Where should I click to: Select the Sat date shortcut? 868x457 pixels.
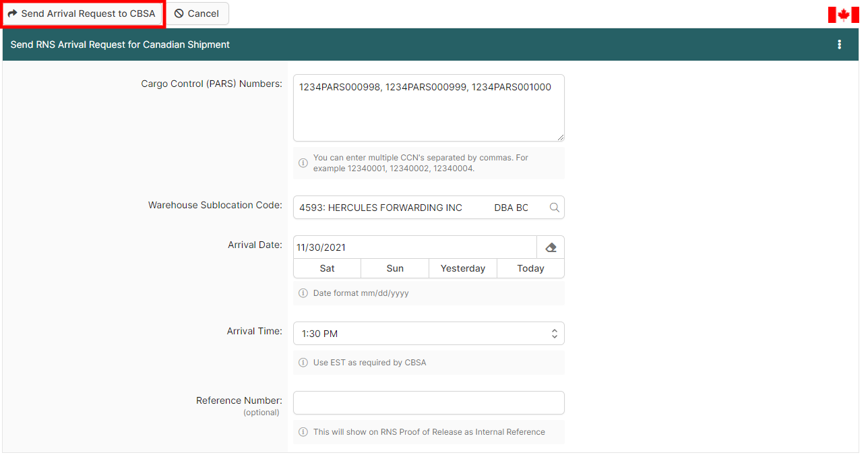(x=327, y=268)
